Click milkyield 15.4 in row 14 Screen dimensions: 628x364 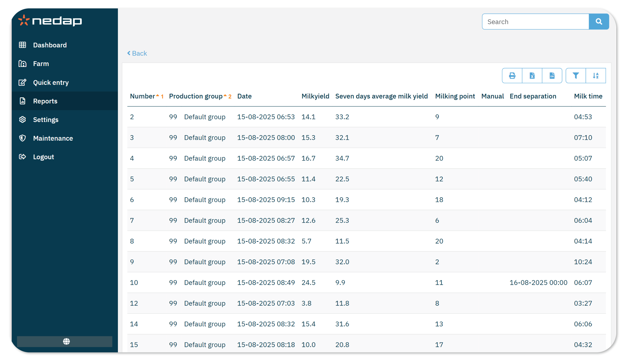pyautogui.click(x=309, y=324)
